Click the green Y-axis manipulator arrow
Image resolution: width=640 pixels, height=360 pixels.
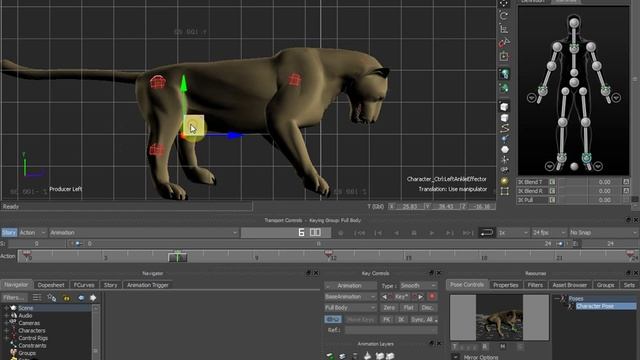click(x=184, y=83)
